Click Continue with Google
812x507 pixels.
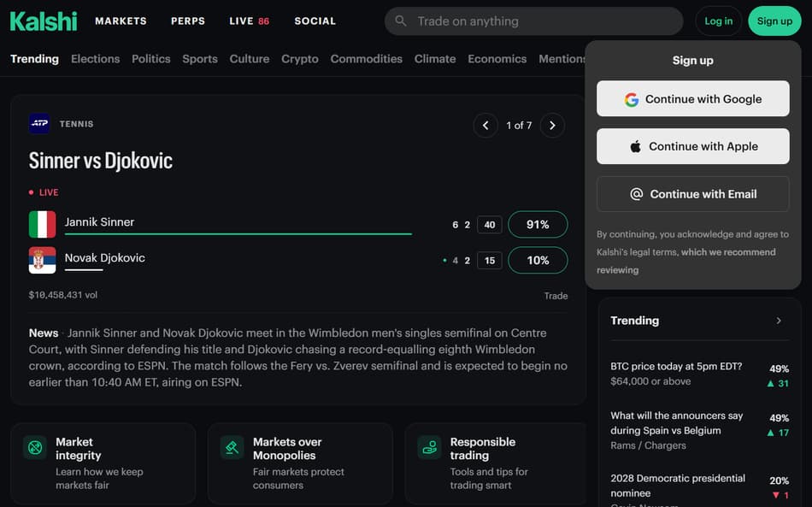[x=693, y=98]
